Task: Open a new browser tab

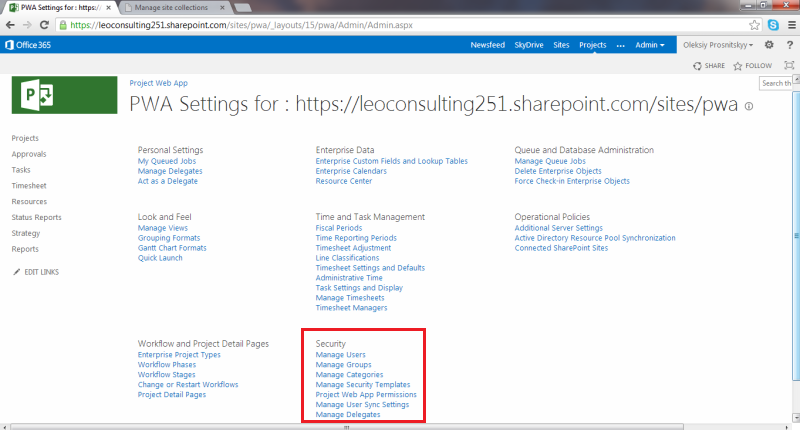Action: pos(242,8)
